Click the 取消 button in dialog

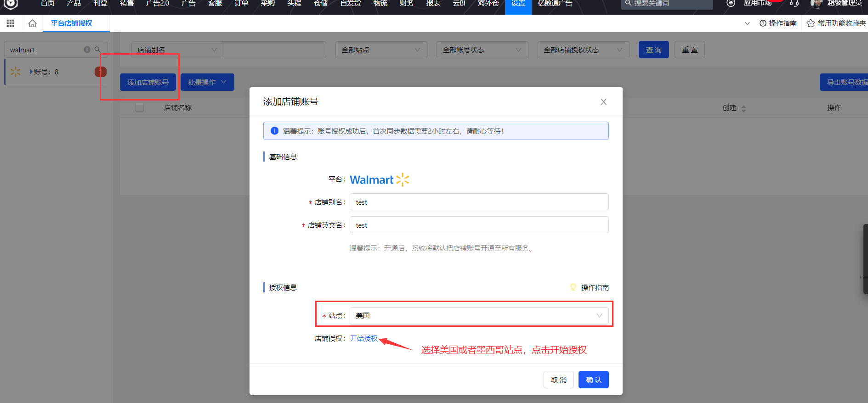click(x=559, y=380)
